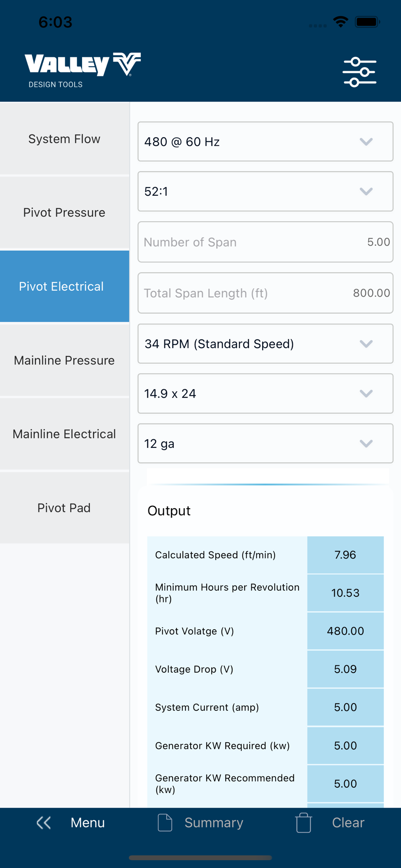Tap the Summary document icon
Viewport: 401px width, 868px height.
(x=165, y=822)
